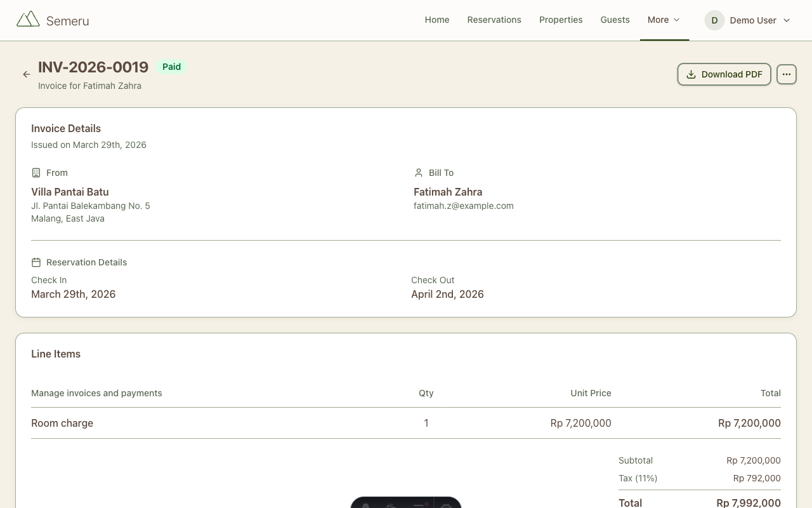
Task: Open the Guests section
Action: pos(615,20)
